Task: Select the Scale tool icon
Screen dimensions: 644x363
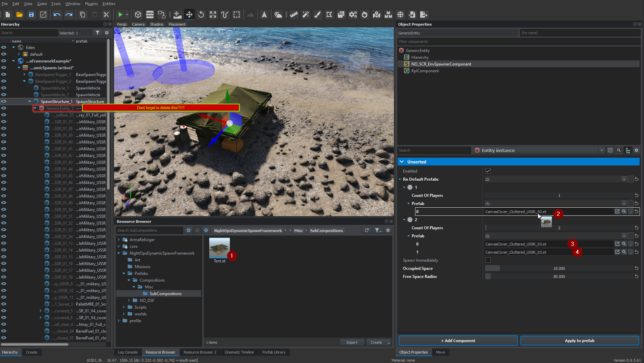Action: 213,15
